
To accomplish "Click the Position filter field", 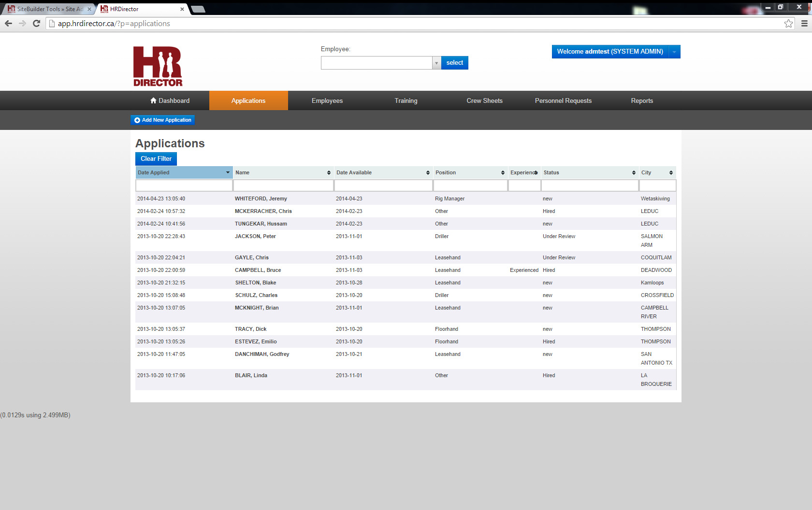I will coord(470,185).
